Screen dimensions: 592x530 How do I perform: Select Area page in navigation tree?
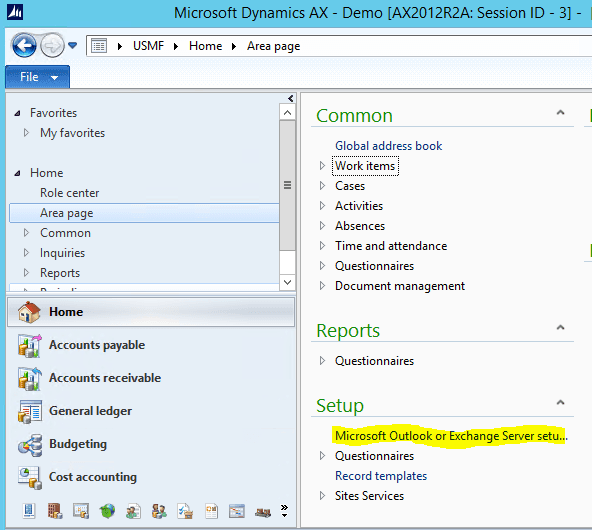coord(144,213)
